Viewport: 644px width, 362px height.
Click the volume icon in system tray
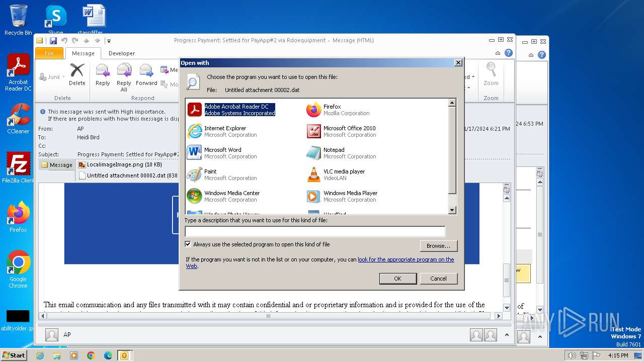(x=572, y=355)
